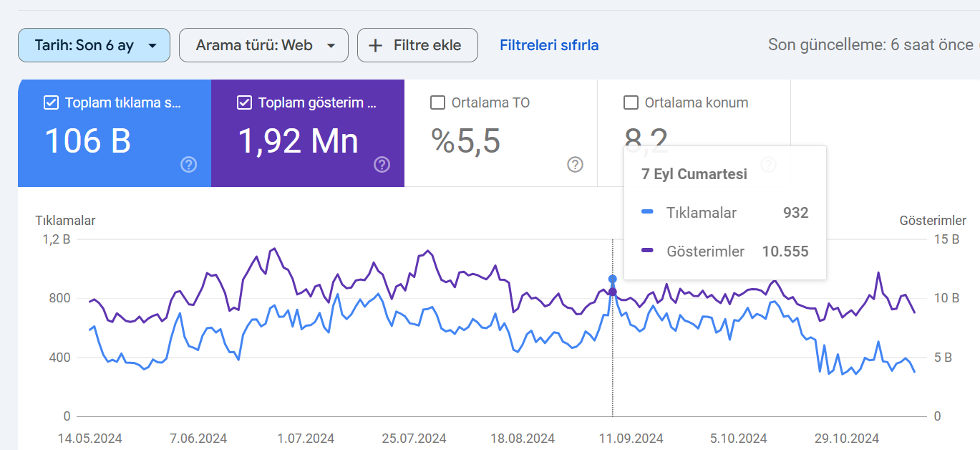Click the Filtreleri sıfırla link
980x450 pixels.
(x=549, y=45)
